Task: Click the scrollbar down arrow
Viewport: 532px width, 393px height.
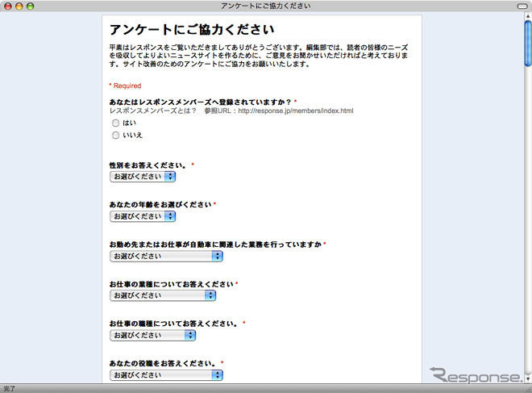Action: 528,378
